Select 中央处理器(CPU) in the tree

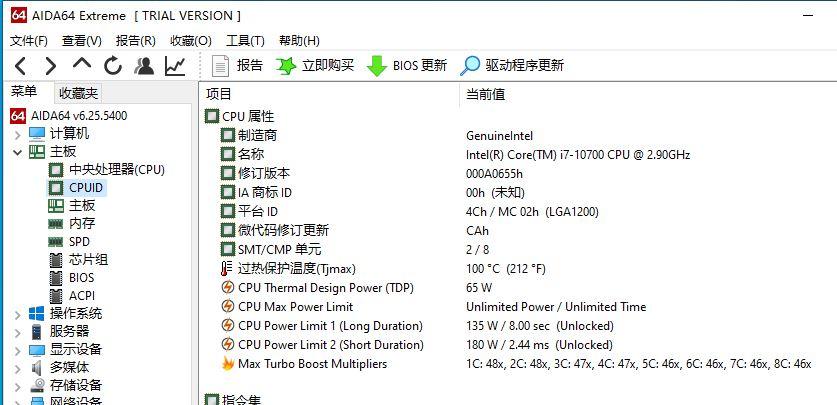(x=107, y=170)
